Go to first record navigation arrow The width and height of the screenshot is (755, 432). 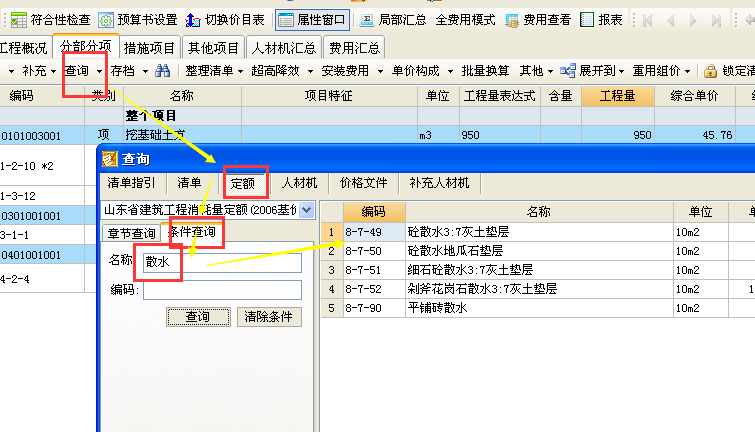click(648, 21)
